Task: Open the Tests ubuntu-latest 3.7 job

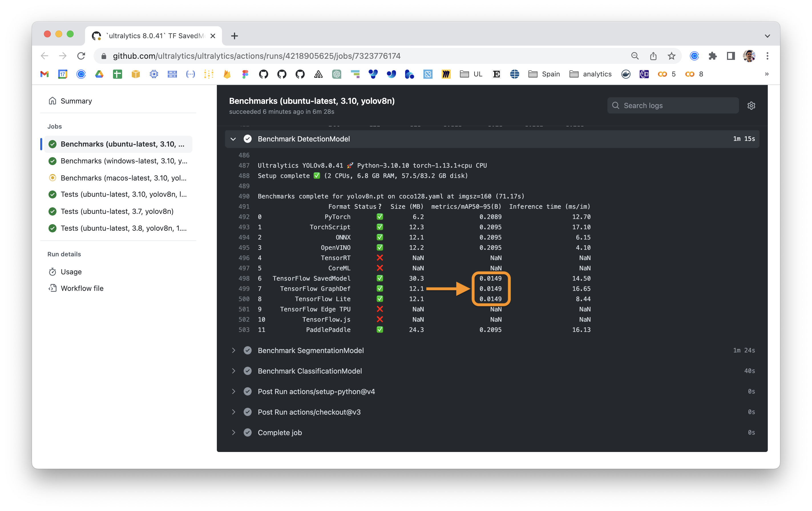Action: click(x=117, y=211)
